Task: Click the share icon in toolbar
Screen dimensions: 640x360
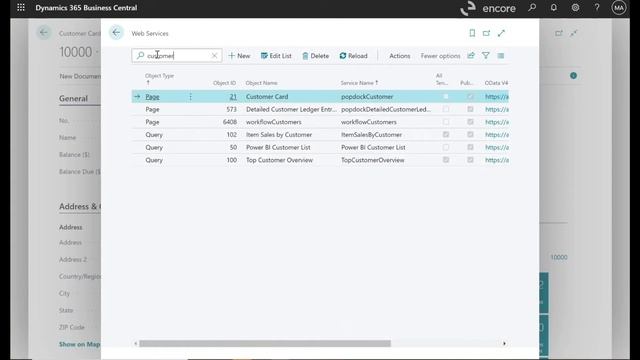Action: 471,56
